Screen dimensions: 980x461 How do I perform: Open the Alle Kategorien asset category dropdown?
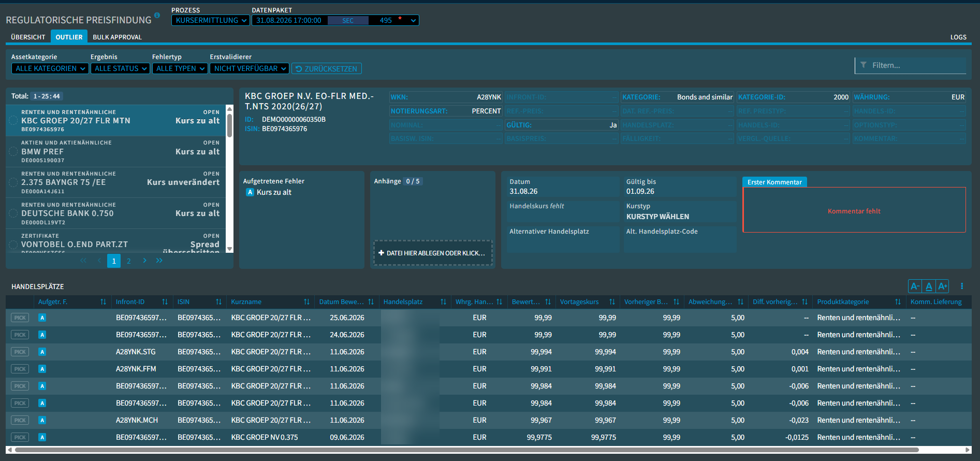tap(50, 68)
